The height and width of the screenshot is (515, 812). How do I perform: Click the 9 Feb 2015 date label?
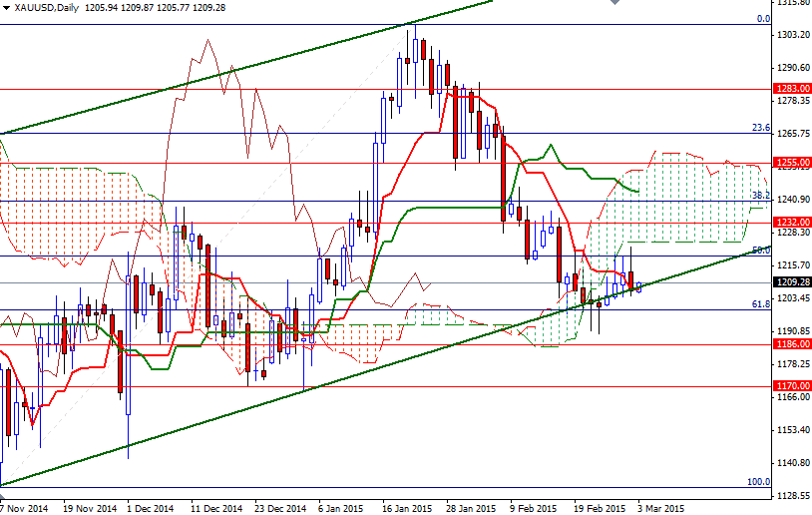[x=536, y=507]
